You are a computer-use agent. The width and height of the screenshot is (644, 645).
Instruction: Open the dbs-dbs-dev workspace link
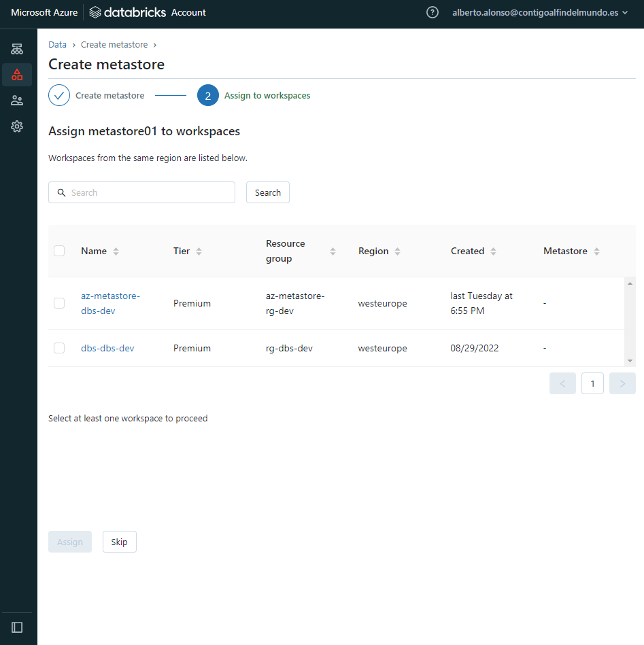[107, 348]
